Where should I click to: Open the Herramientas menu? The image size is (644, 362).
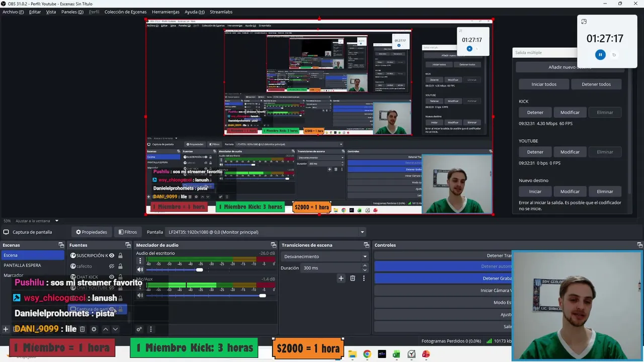[x=166, y=12]
